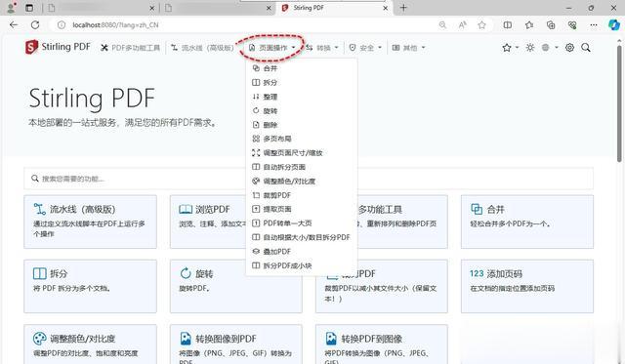The height and width of the screenshot is (364, 625).
Task: Select 拆分PDF成小块 menu entry
Action: [282, 265]
